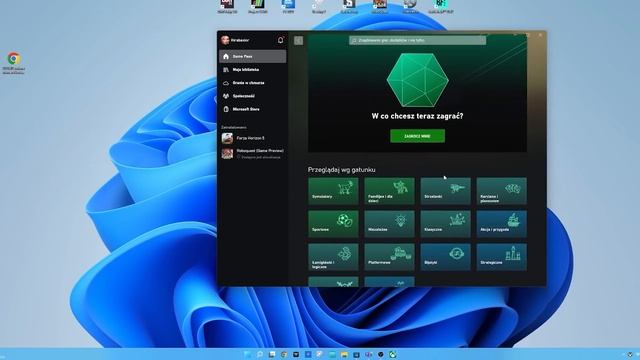
Task: Click the green ZASKOCZ MNIE button
Action: click(x=417, y=136)
